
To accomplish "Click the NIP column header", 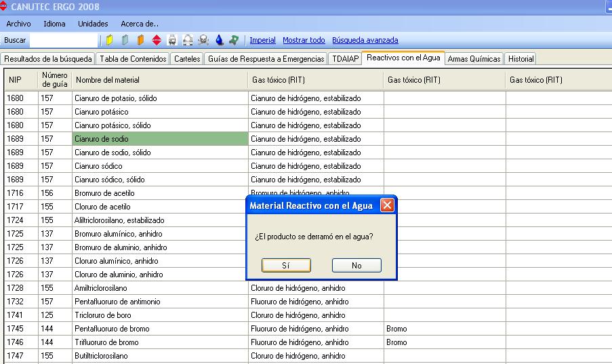I will 21,80.
